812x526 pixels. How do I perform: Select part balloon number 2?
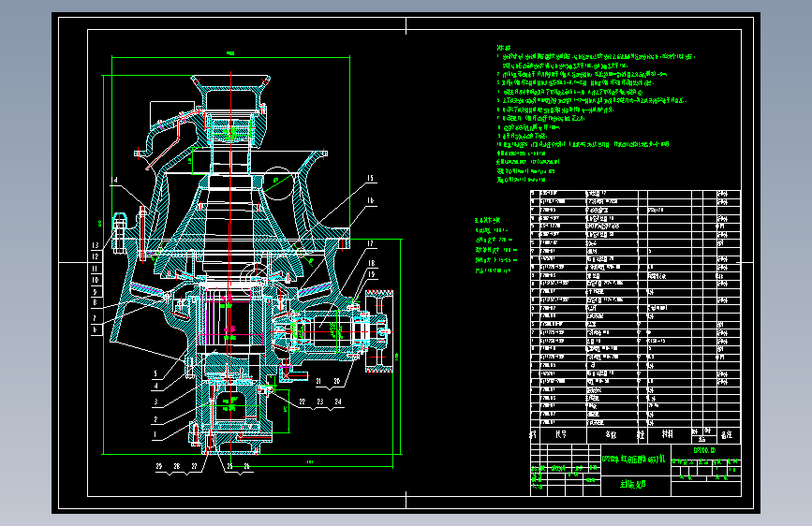(155, 419)
